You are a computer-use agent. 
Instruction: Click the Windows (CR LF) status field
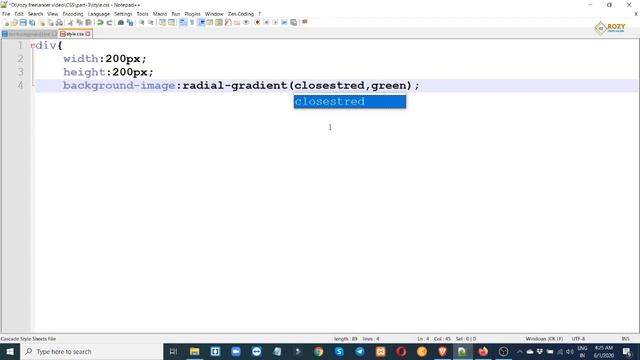(544, 339)
